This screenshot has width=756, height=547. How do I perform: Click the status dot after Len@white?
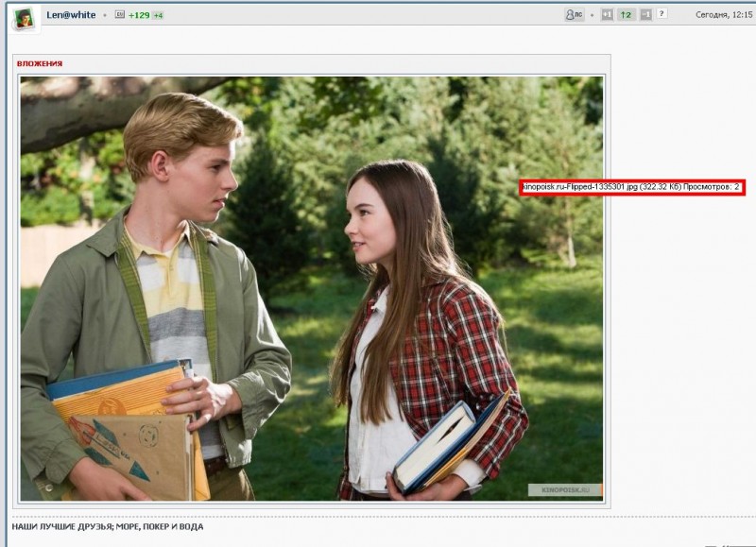[105, 15]
